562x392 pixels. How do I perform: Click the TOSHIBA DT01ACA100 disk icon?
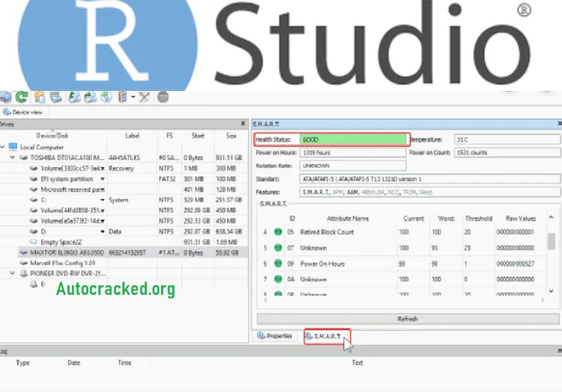point(23,158)
